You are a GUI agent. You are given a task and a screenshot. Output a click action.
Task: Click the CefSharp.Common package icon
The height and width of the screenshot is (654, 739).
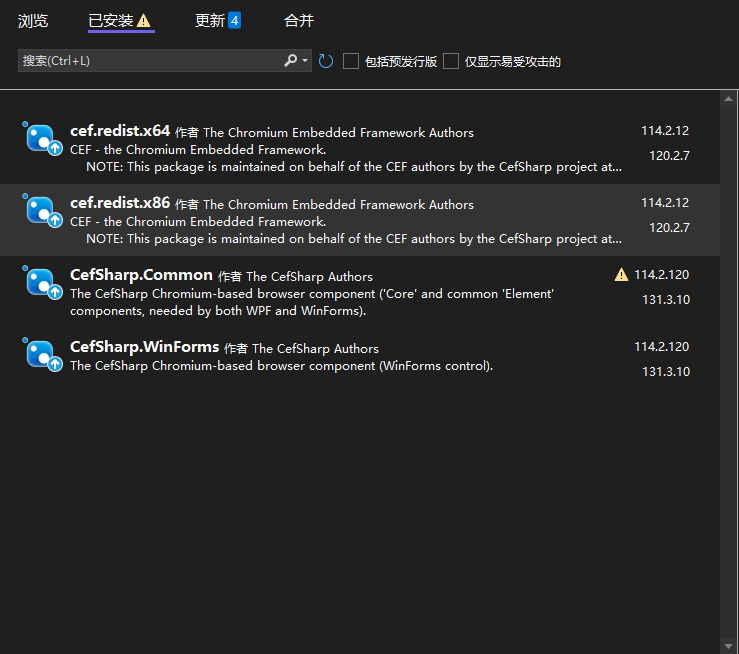coord(43,283)
